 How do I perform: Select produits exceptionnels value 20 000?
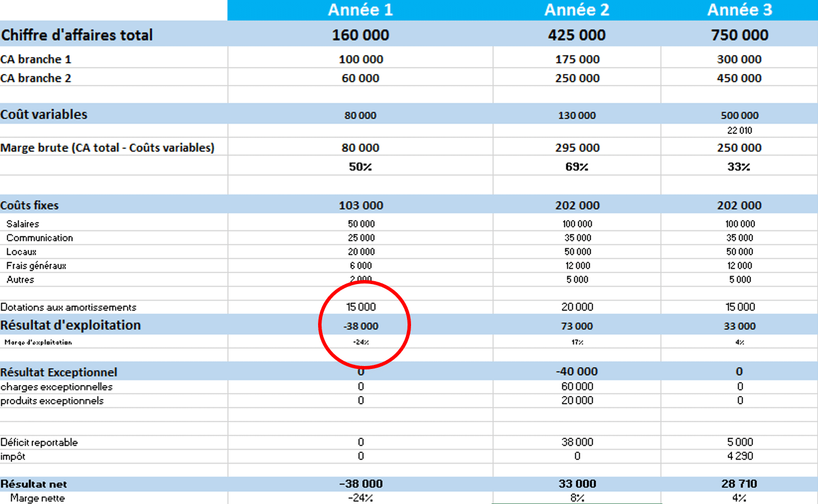(577, 401)
